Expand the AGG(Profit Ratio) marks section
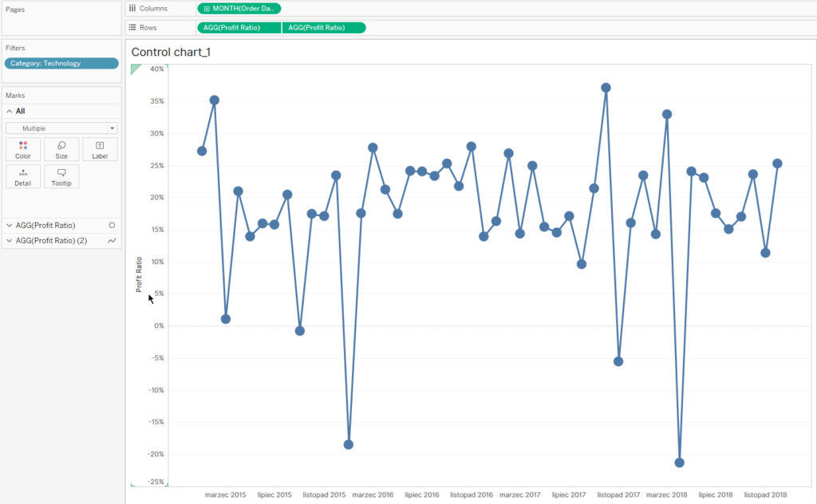Viewport: 817px width, 504px height. (10, 226)
